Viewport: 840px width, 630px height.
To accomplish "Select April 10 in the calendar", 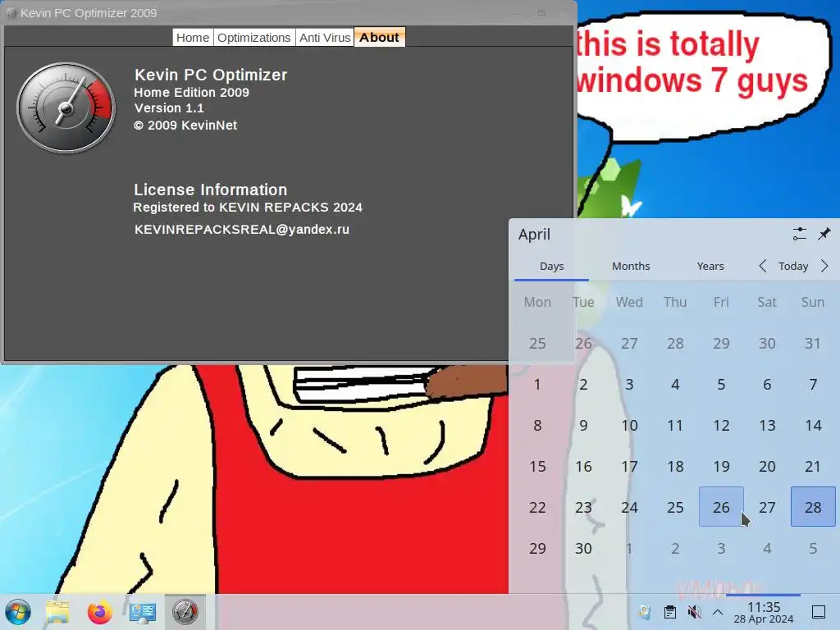I will pos(629,426).
